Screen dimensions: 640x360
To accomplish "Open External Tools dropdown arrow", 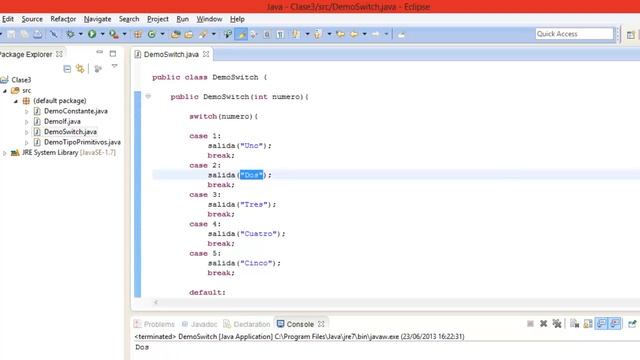I will tap(124, 35).
